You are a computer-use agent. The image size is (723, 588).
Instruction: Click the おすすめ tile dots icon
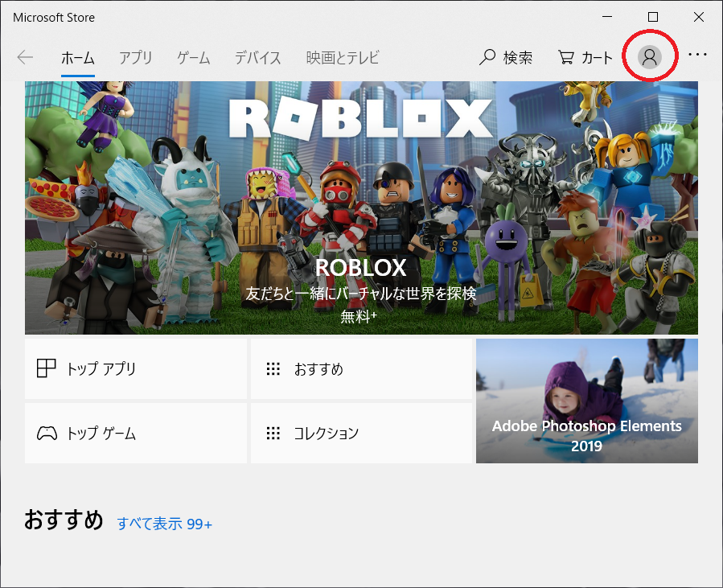(x=273, y=369)
